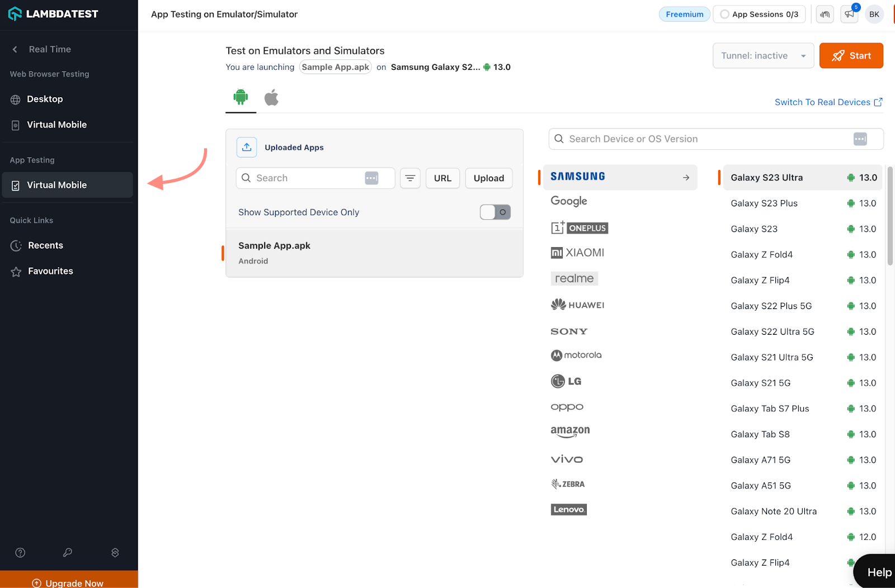
Task: Expand the Samsung brand arrow
Action: [x=686, y=178]
